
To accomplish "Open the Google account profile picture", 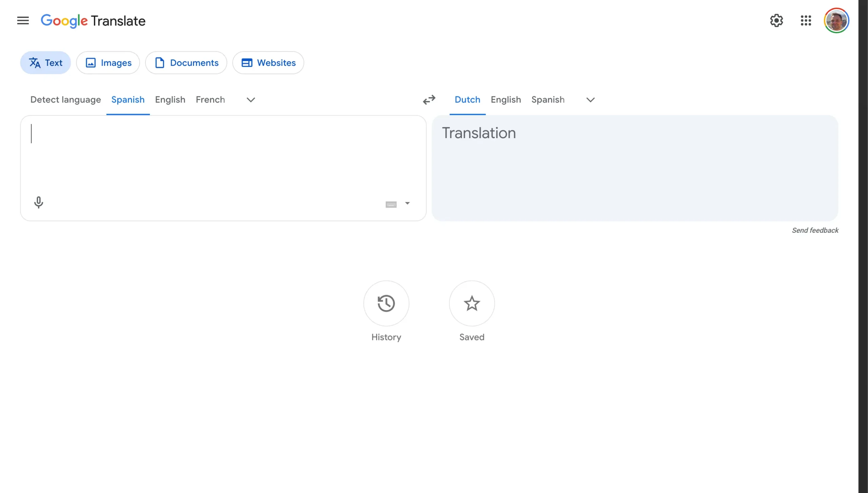I will (x=836, y=20).
